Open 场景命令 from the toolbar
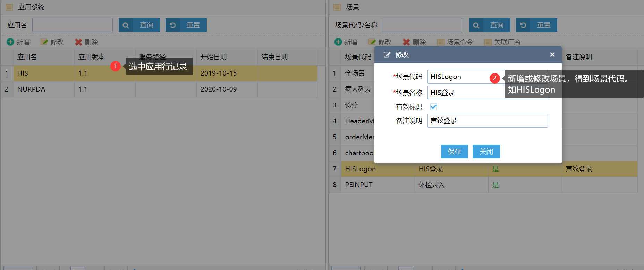The height and width of the screenshot is (270, 644). (455, 42)
